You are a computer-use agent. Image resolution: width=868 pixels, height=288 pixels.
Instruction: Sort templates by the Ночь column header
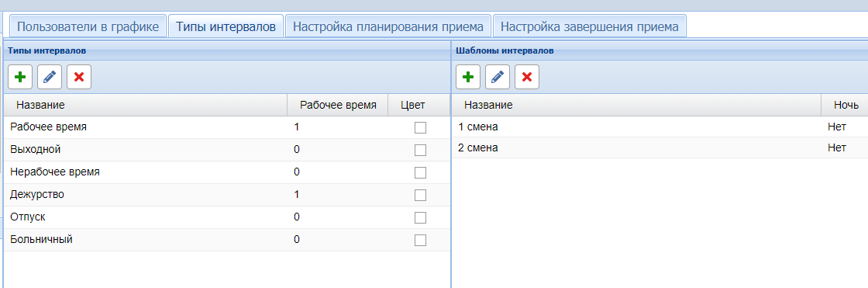[x=844, y=105]
